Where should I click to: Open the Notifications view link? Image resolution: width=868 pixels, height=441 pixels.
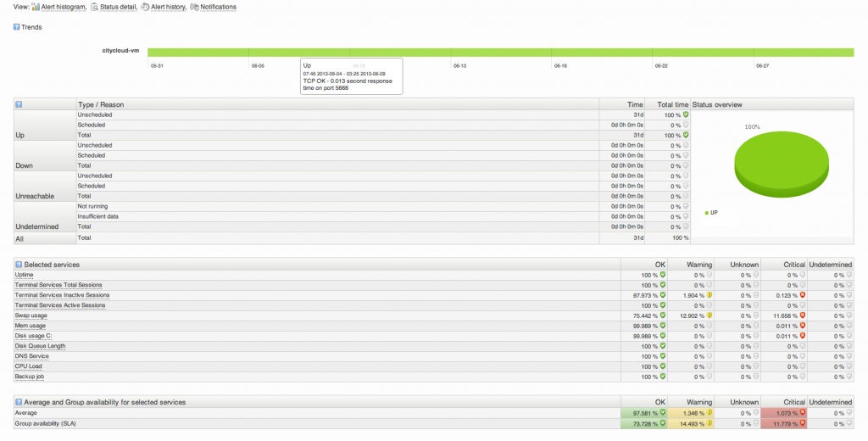(x=218, y=7)
